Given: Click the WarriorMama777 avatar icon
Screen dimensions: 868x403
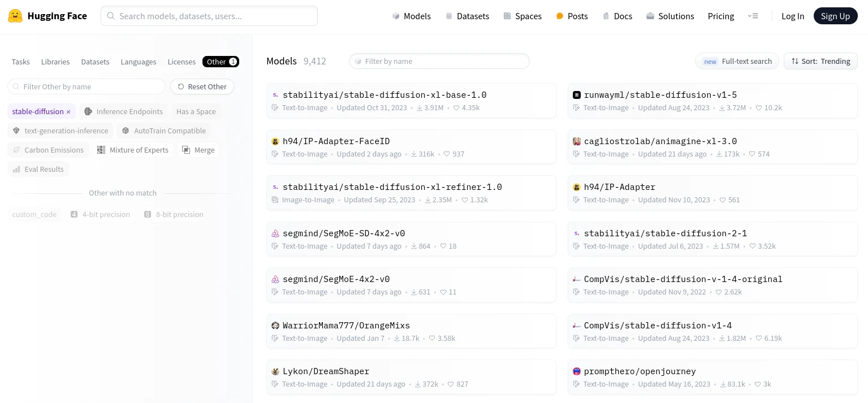Looking at the screenshot, I should point(275,326).
